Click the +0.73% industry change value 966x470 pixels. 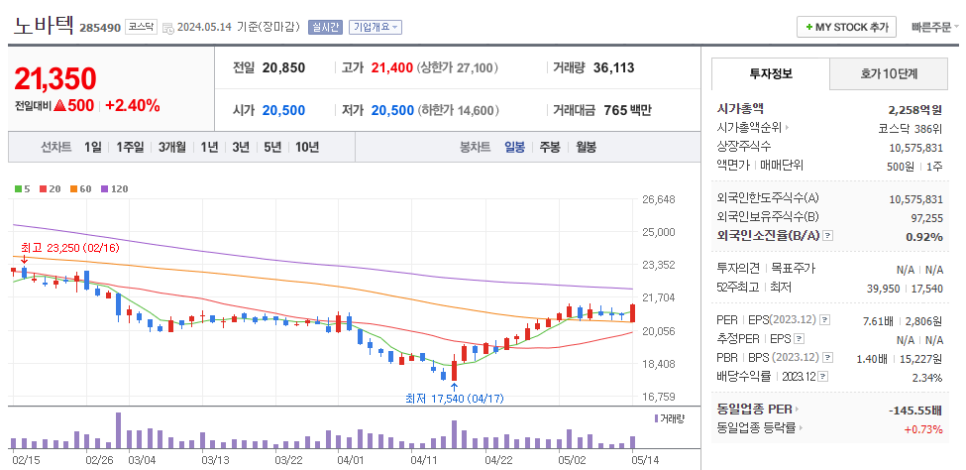tap(923, 429)
